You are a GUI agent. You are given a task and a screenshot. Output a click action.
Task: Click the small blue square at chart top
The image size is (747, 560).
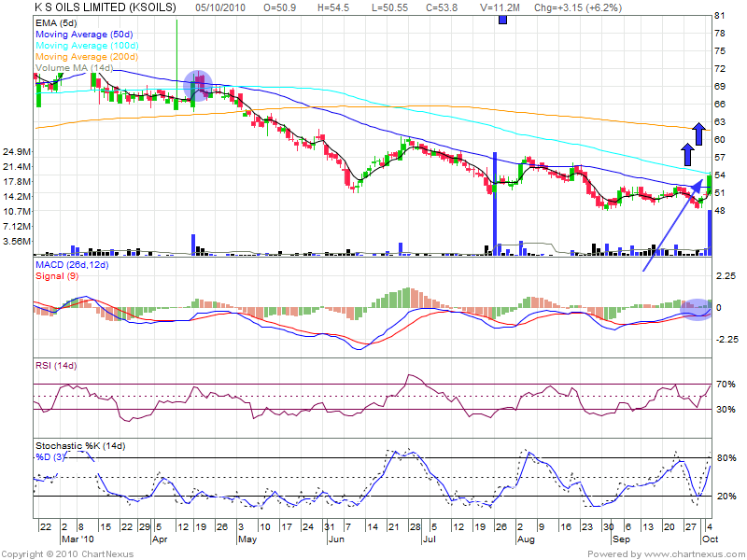503,19
